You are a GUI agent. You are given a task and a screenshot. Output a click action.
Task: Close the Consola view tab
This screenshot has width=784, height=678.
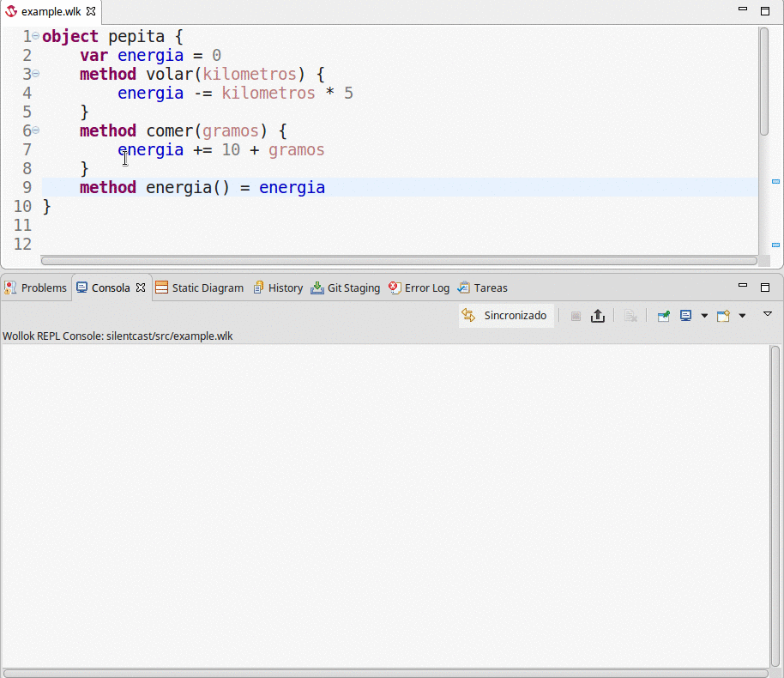141,288
